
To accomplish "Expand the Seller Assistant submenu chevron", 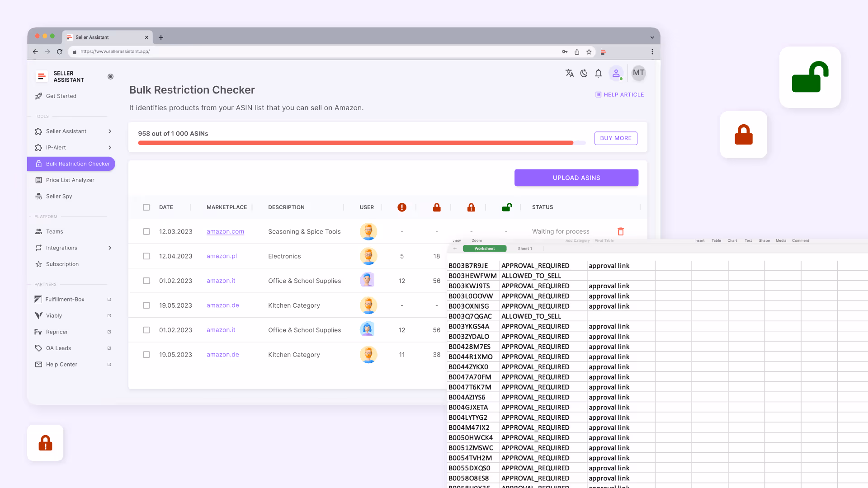I will coord(110,131).
